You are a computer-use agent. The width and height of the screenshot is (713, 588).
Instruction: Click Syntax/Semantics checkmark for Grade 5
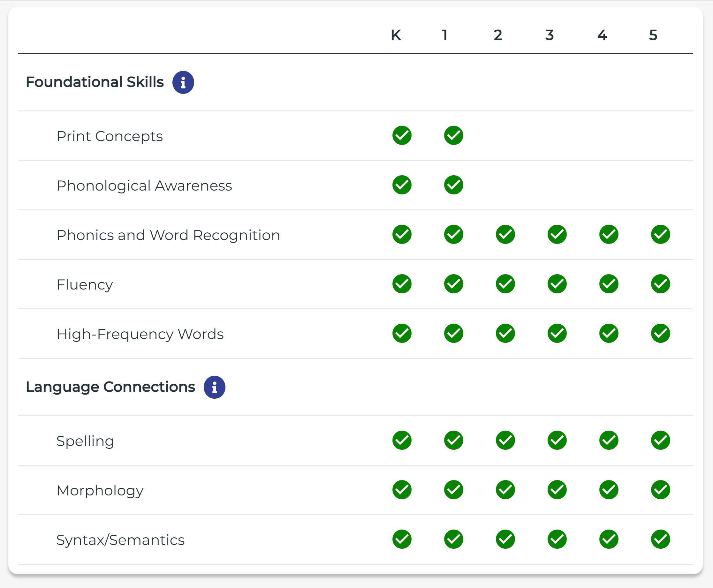tap(660, 539)
